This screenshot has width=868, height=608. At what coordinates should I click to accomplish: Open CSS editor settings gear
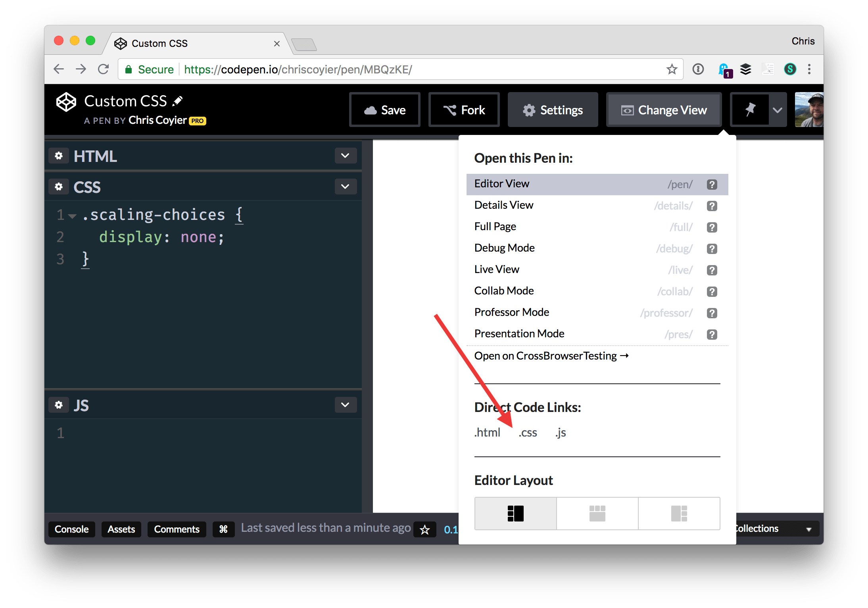click(x=59, y=187)
